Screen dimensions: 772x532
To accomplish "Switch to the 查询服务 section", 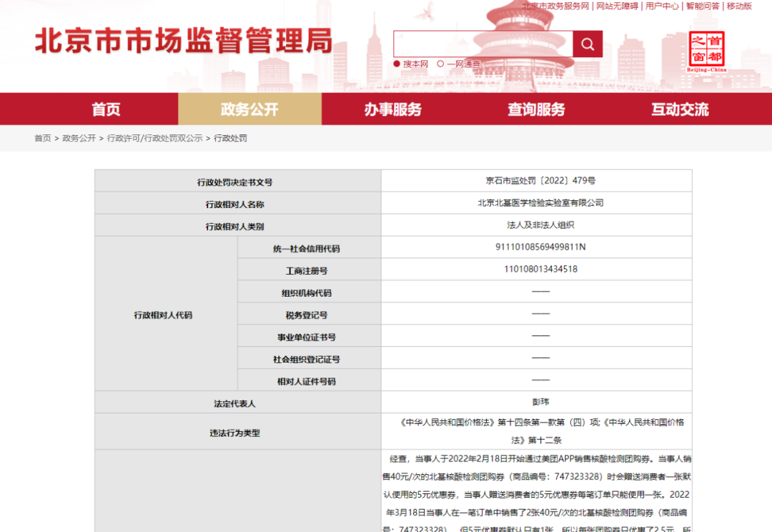I will click(x=536, y=109).
